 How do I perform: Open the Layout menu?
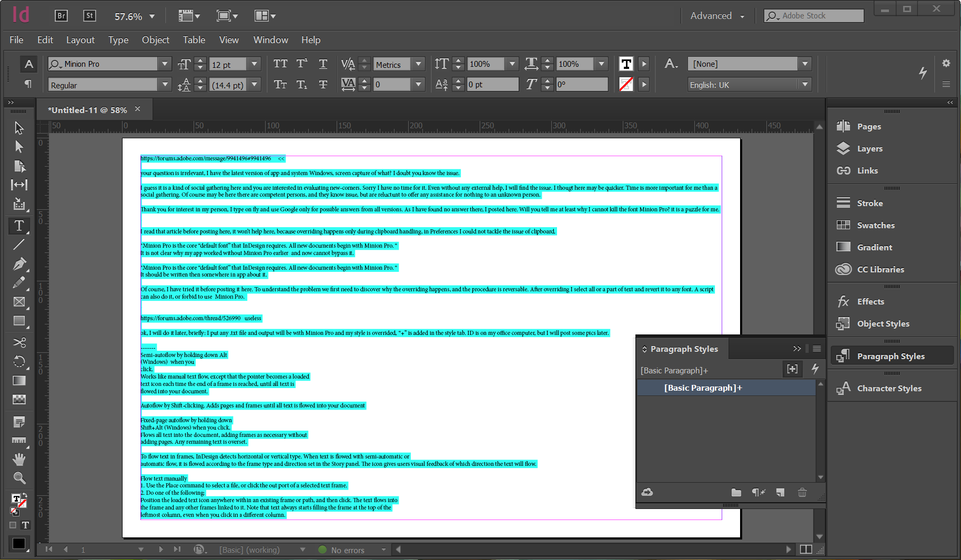pos(80,39)
